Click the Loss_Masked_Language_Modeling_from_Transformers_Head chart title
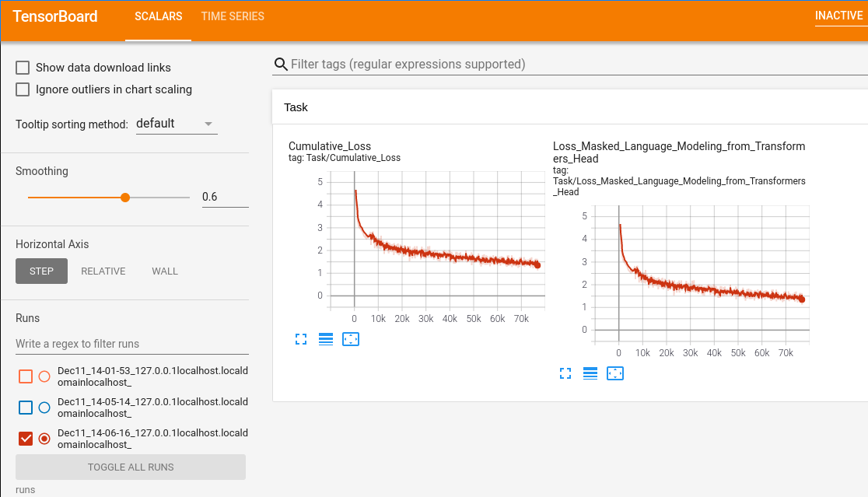Screen dimensions: 868x497 tap(679, 152)
